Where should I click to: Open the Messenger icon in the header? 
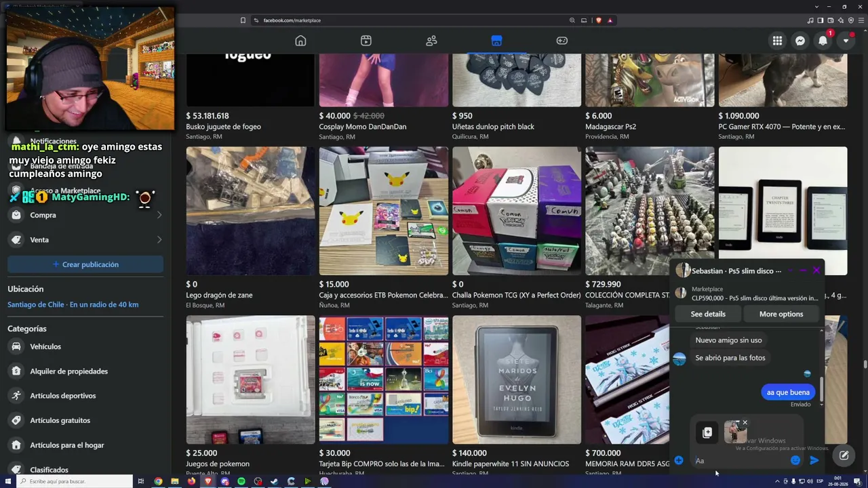point(800,41)
